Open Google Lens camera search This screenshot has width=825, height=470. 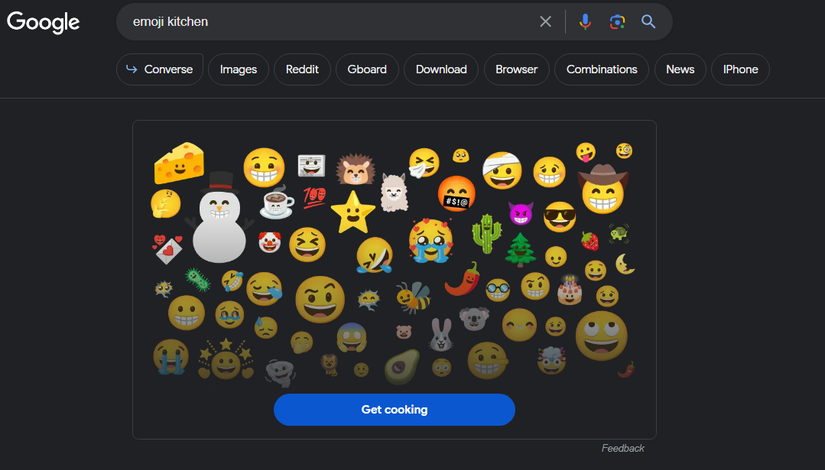[x=617, y=22]
